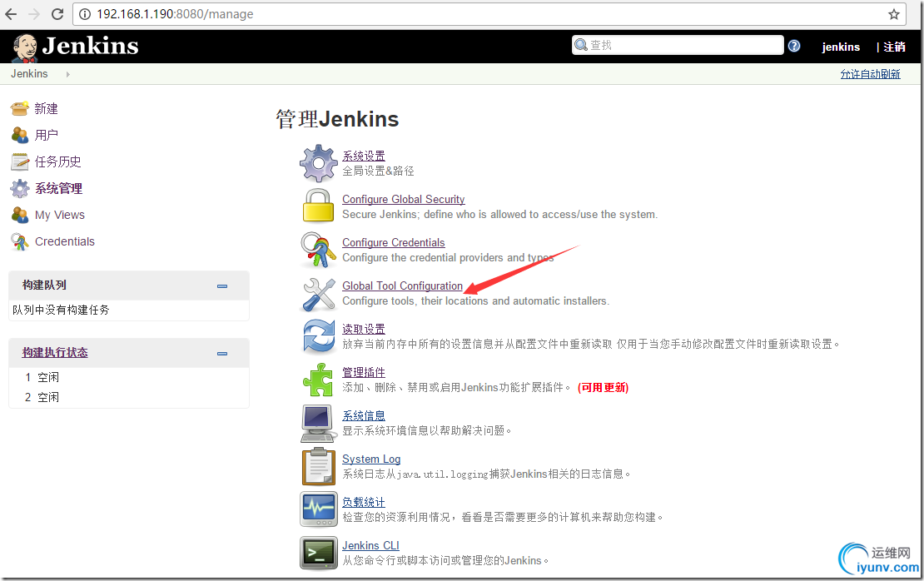Open the 系统管理 sidebar item
Image resolution: width=924 pixels, height=581 pixels.
tap(58, 189)
